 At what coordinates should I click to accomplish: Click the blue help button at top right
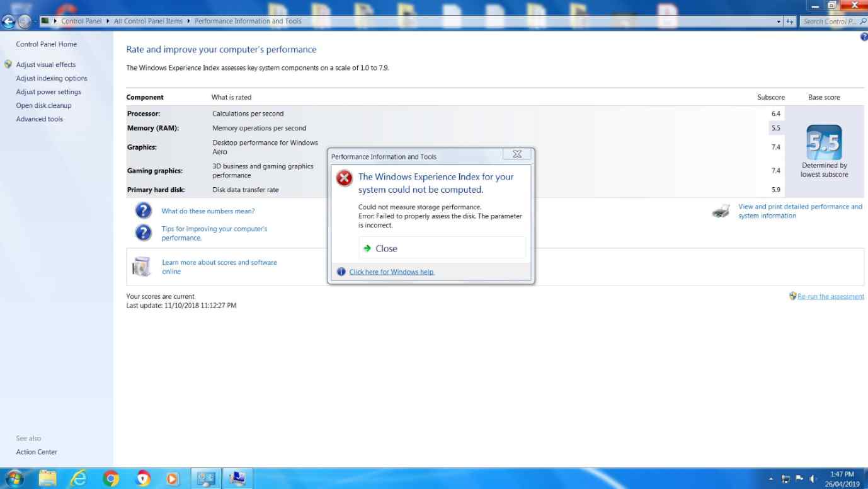point(864,37)
